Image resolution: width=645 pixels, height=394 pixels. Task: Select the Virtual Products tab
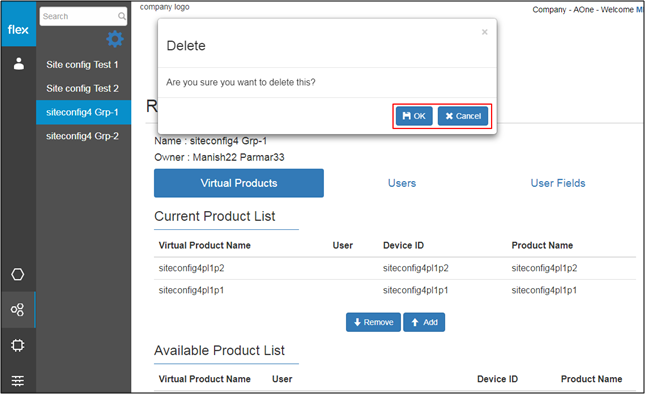click(239, 183)
